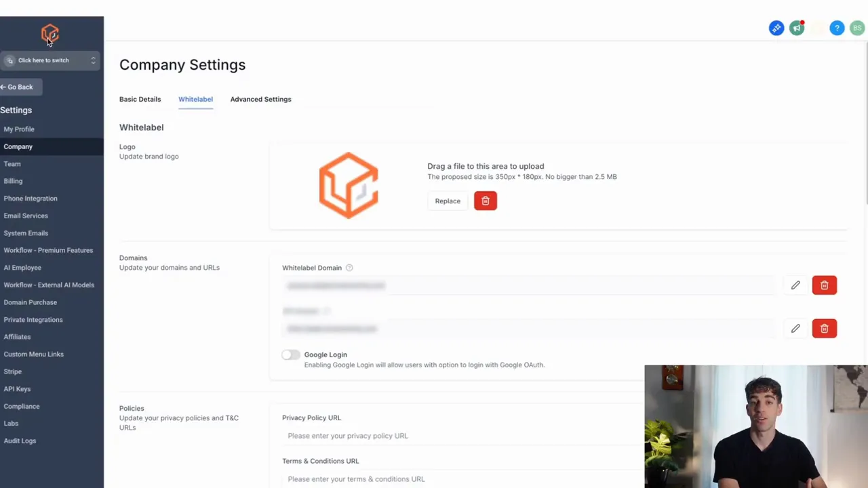Open API Keys settings
Screen dimensions: 868x488
[17, 389]
